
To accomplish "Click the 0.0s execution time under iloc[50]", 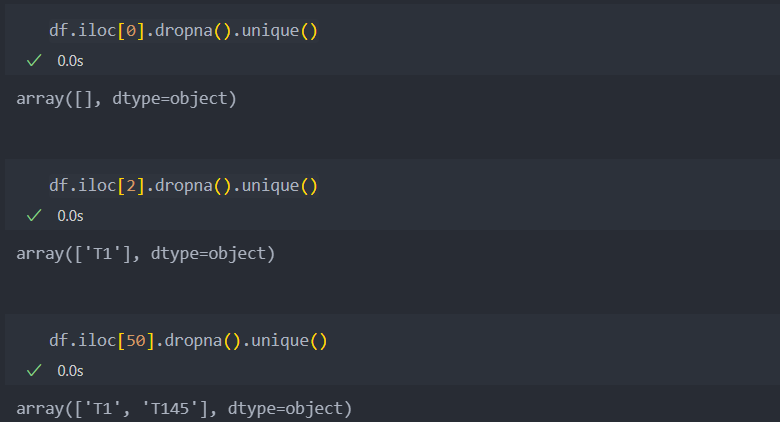I will (x=70, y=371).
